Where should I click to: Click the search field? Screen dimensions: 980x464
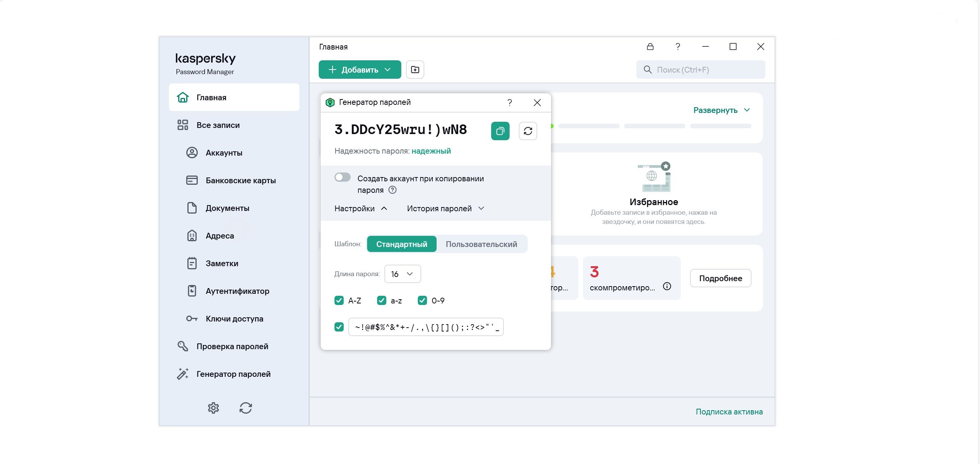pos(700,70)
